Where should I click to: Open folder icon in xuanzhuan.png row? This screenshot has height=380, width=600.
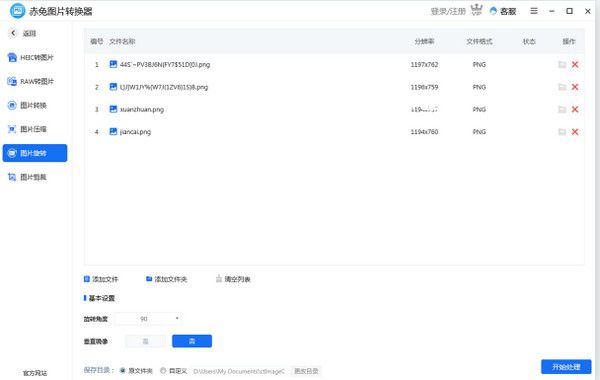tap(562, 109)
